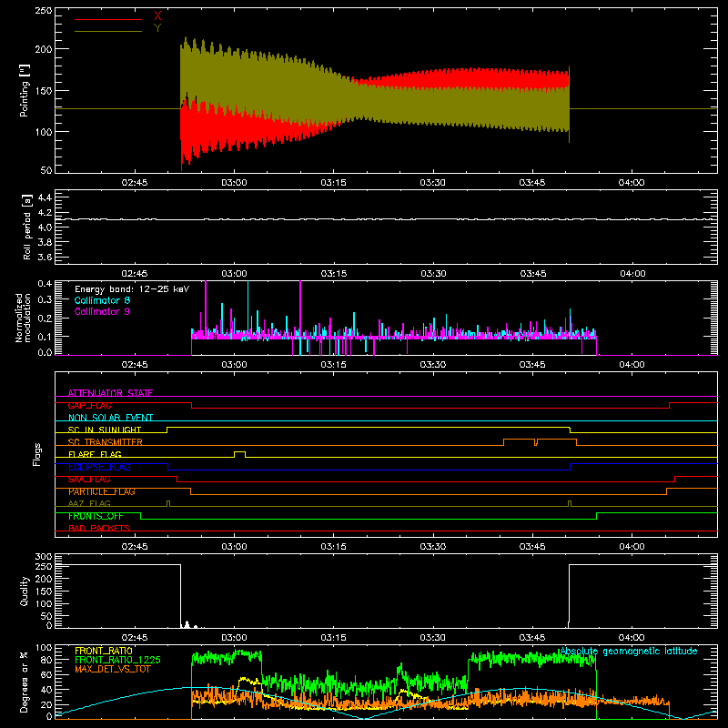The image size is (728, 728).
Task: Click the Normalized modulation axis title
Action: (x=23, y=318)
